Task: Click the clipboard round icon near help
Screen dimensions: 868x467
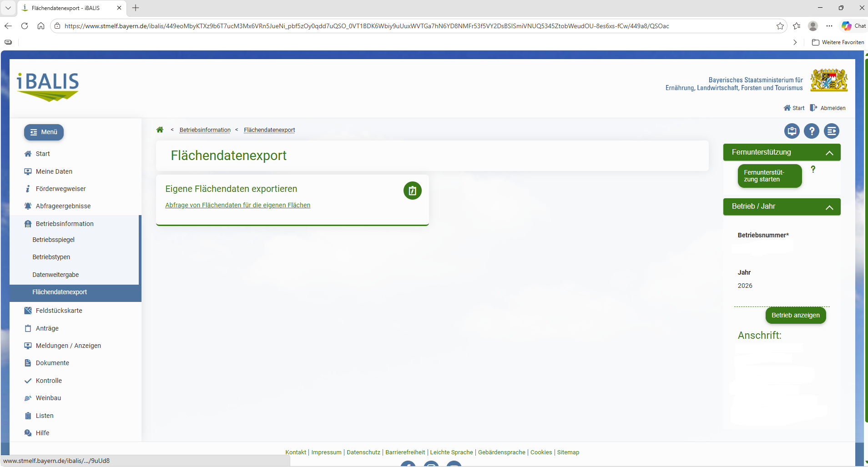Action: coord(792,131)
